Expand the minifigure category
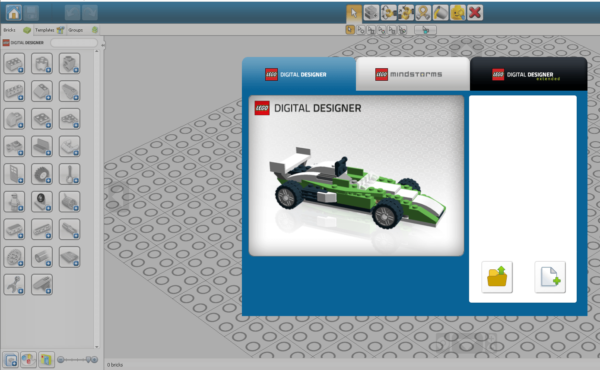Image resolution: width=600 pixels, height=370 pixels. [14, 202]
